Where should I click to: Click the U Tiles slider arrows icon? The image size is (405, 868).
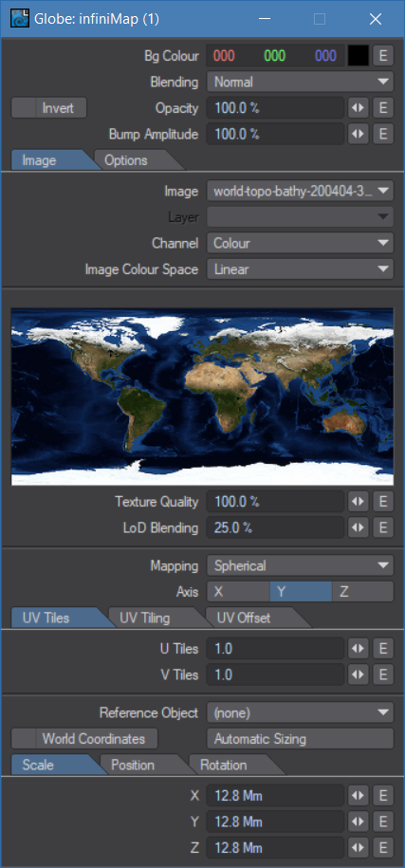point(359,649)
